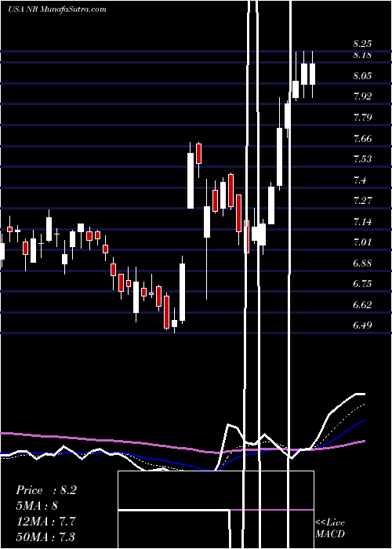This screenshot has width=392, height=549.
Task: Click the 7.27 price axis label
Action: click(x=362, y=201)
